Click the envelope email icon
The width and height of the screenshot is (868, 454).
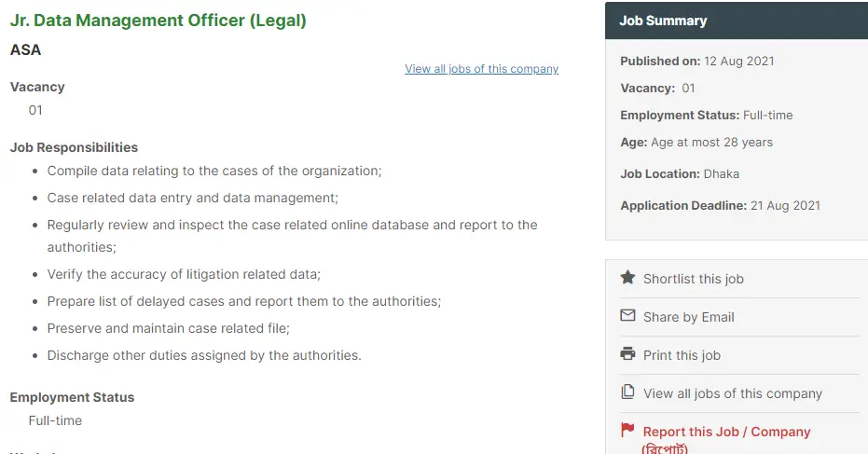click(627, 316)
